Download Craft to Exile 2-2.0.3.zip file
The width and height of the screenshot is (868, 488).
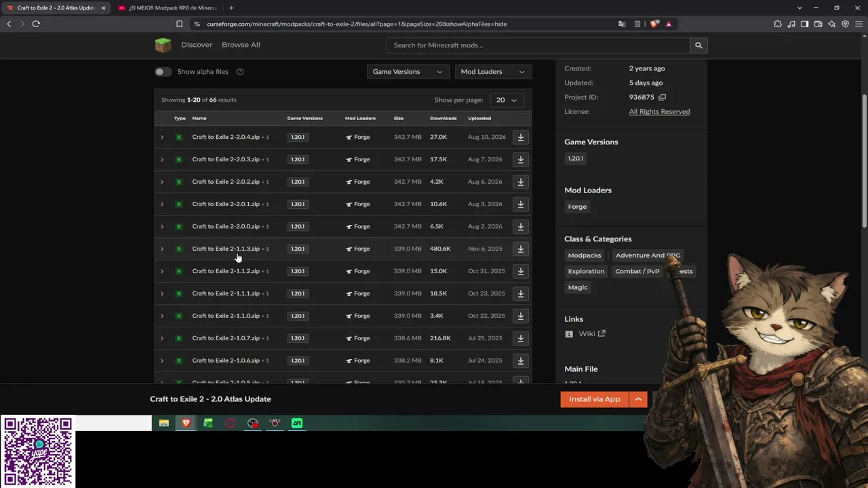pyautogui.click(x=521, y=159)
